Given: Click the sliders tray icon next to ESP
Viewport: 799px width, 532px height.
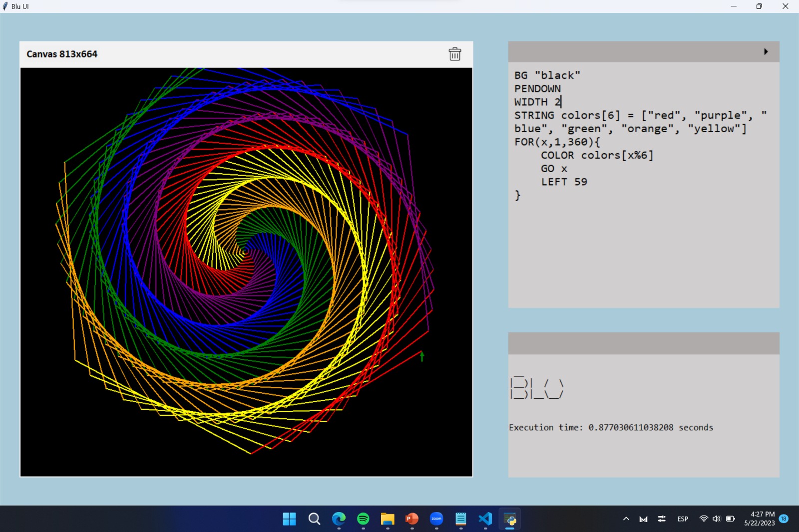Looking at the screenshot, I should coord(662,519).
